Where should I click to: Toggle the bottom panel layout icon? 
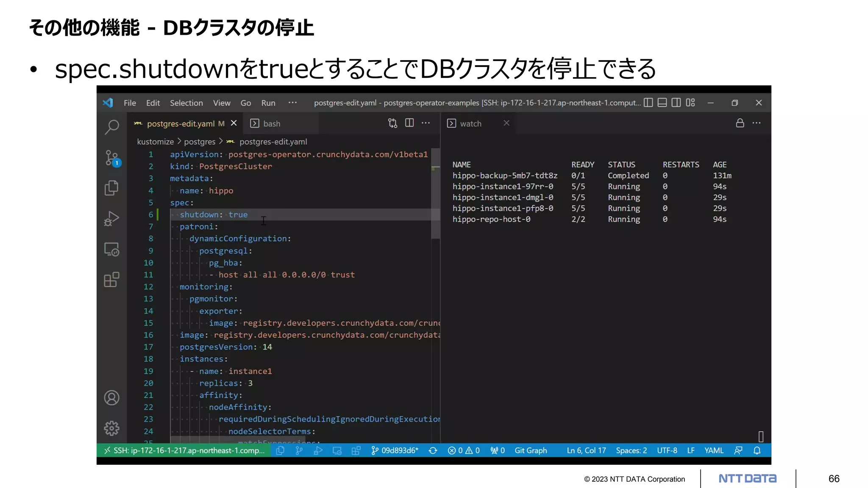(662, 103)
